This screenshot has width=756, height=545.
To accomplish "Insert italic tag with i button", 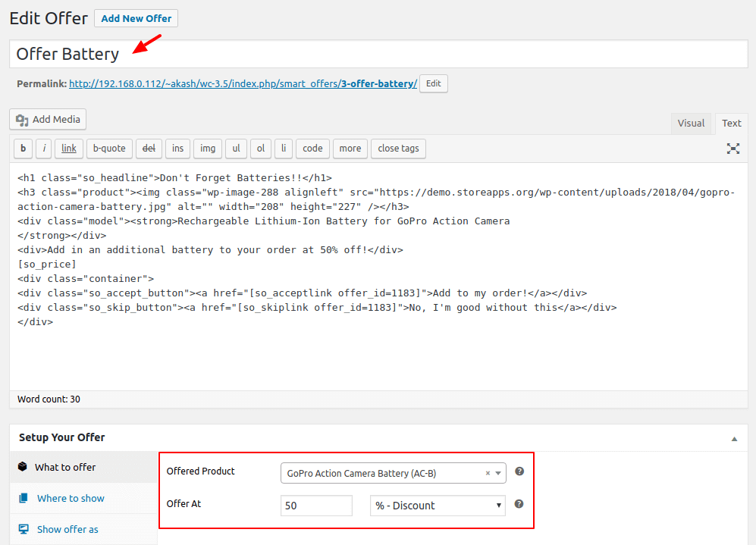I will click(44, 149).
